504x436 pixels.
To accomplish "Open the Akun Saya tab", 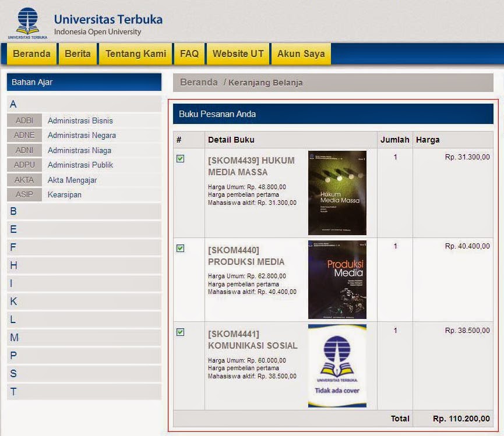I will coord(301,53).
